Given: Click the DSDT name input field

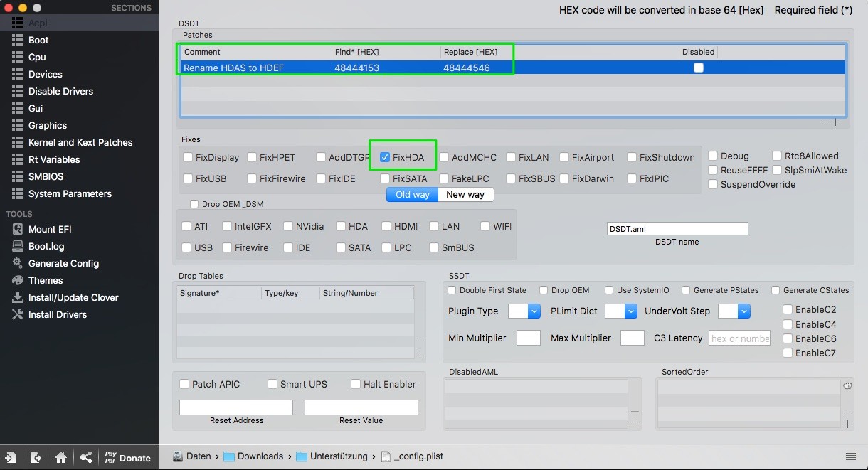Looking at the screenshot, I should point(677,228).
